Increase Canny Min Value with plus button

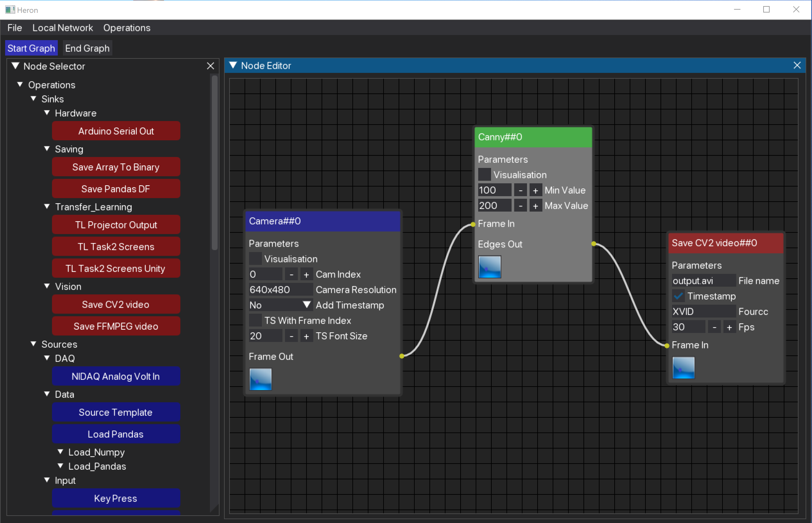tap(535, 190)
